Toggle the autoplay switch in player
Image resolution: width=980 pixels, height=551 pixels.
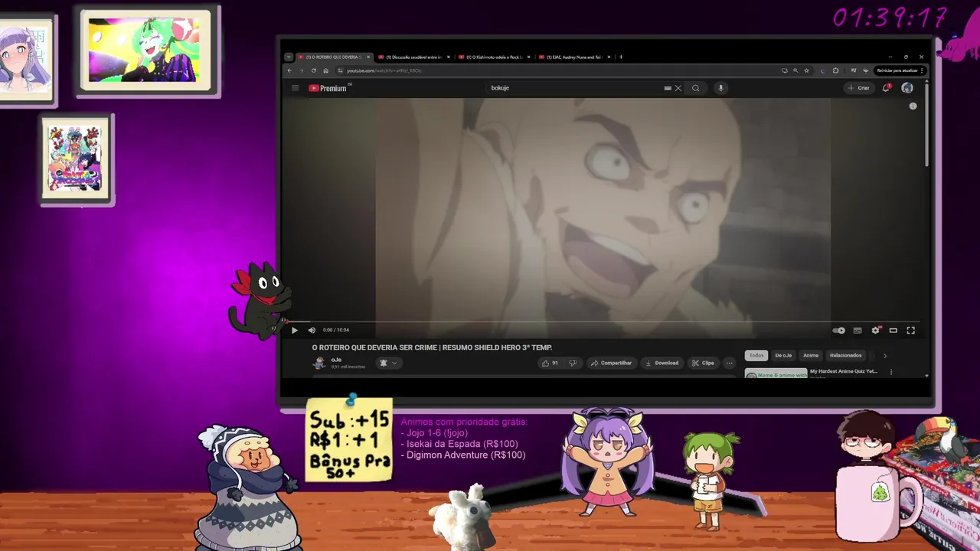pyautogui.click(x=839, y=331)
